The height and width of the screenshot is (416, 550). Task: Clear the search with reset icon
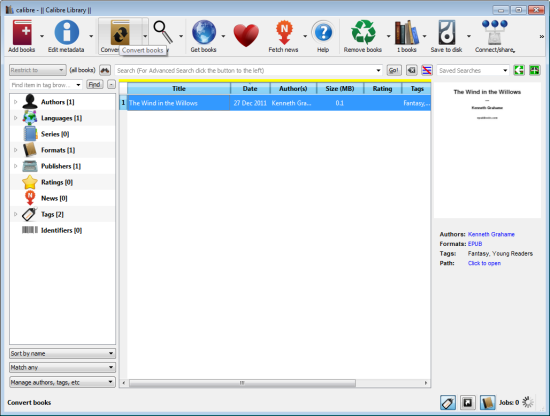411,70
